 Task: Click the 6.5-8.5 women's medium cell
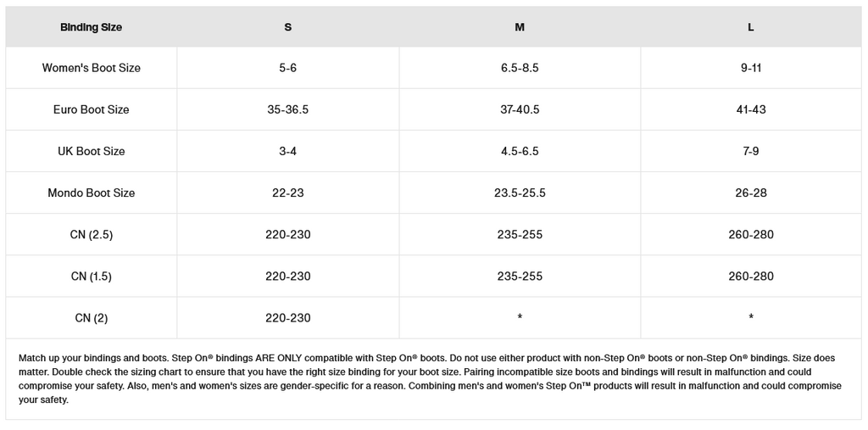pyautogui.click(x=520, y=68)
